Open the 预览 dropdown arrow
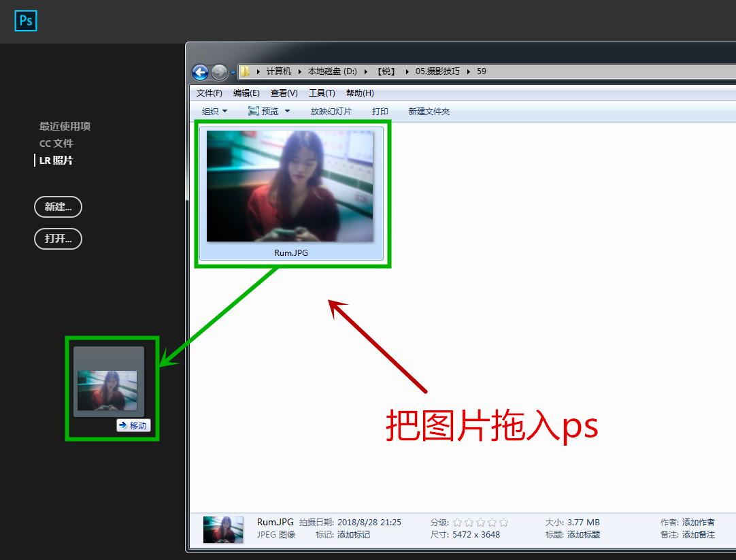736x560 pixels. [286, 111]
